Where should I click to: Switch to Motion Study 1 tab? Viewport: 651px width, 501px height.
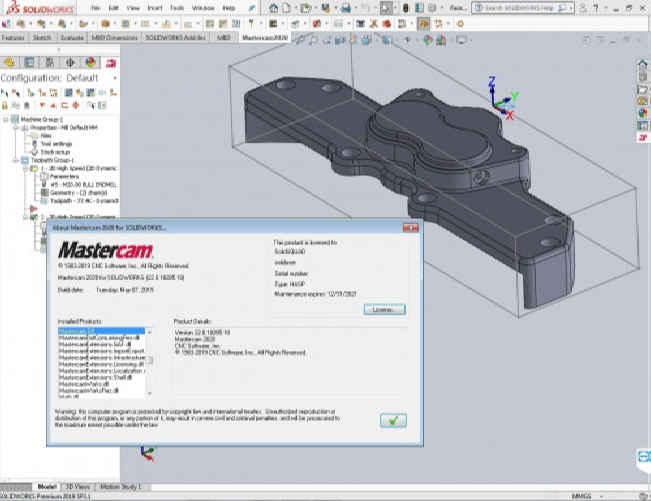[119, 486]
